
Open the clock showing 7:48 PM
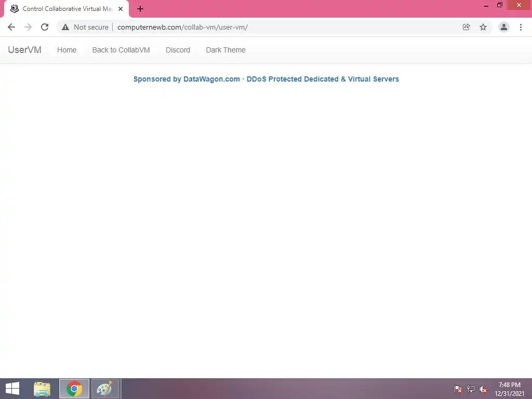[x=509, y=389]
